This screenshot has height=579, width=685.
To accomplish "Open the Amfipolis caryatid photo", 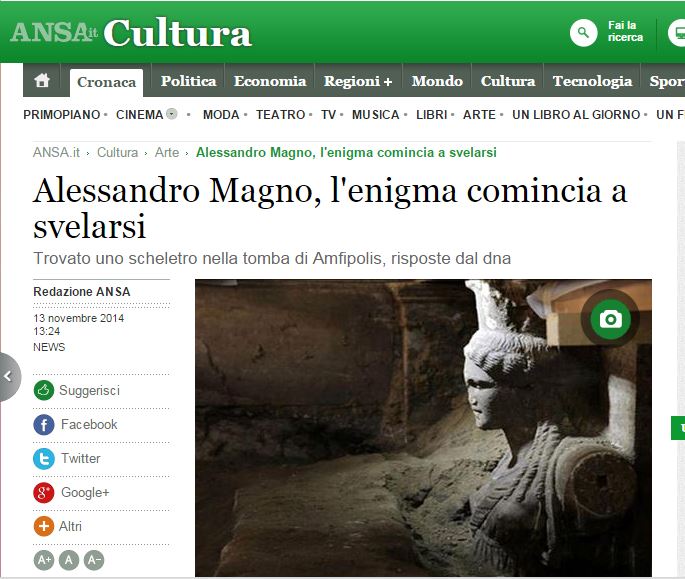I will 423,428.
